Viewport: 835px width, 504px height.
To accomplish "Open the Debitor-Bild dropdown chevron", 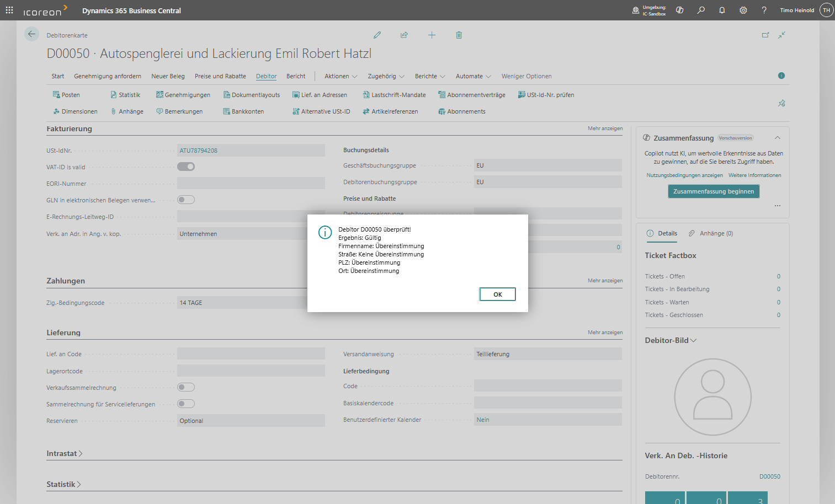I will [x=694, y=340].
